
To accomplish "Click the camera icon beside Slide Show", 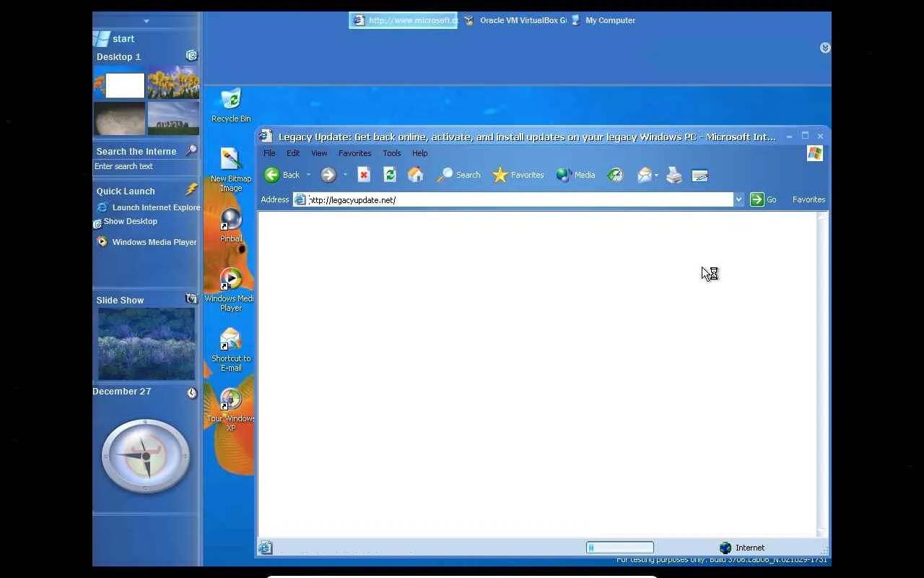I will click(x=191, y=298).
